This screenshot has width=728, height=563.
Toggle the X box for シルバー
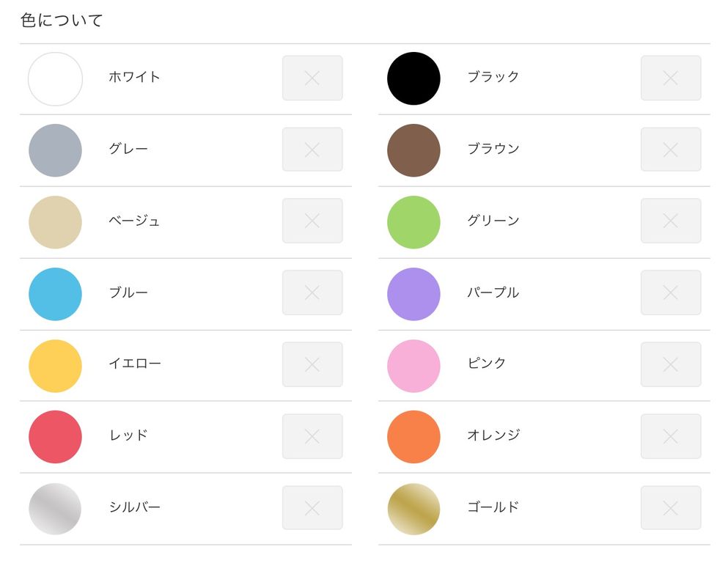(x=312, y=508)
